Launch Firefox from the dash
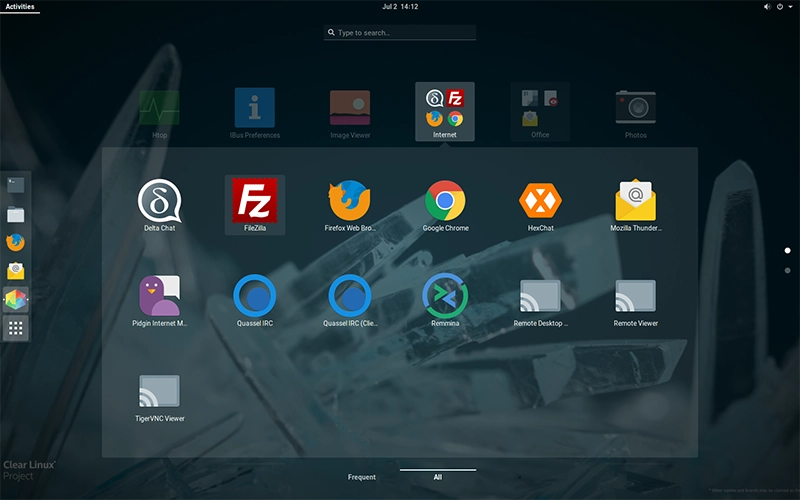Image resolution: width=800 pixels, height=500 pixels. click(15, 242)
